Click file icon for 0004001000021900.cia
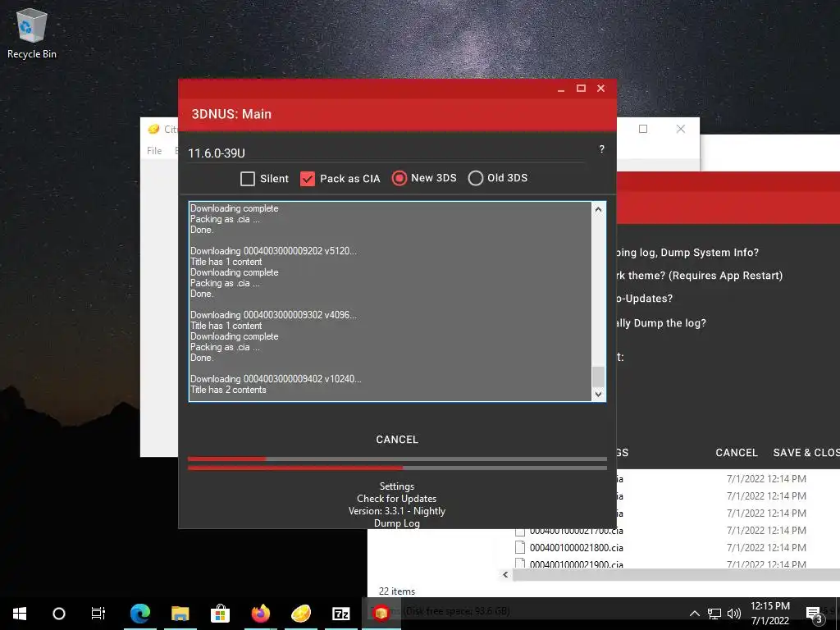The image size is (840, 630). (519, 563)
